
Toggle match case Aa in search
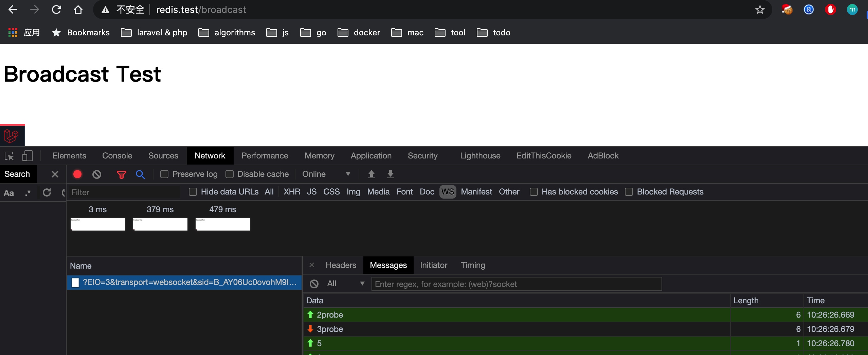(x=9, y=193)
